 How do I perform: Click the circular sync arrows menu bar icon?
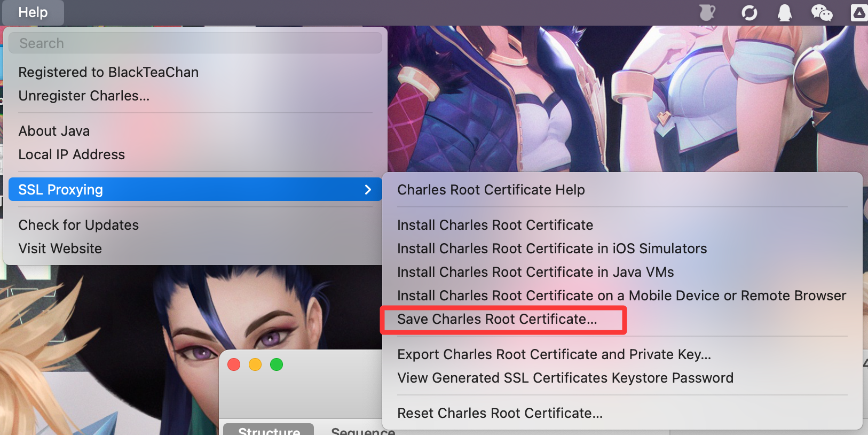749,12
